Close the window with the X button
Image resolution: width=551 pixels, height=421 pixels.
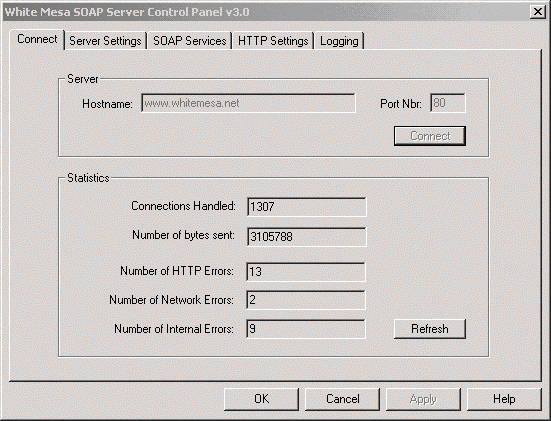click(x=538, y=12)
